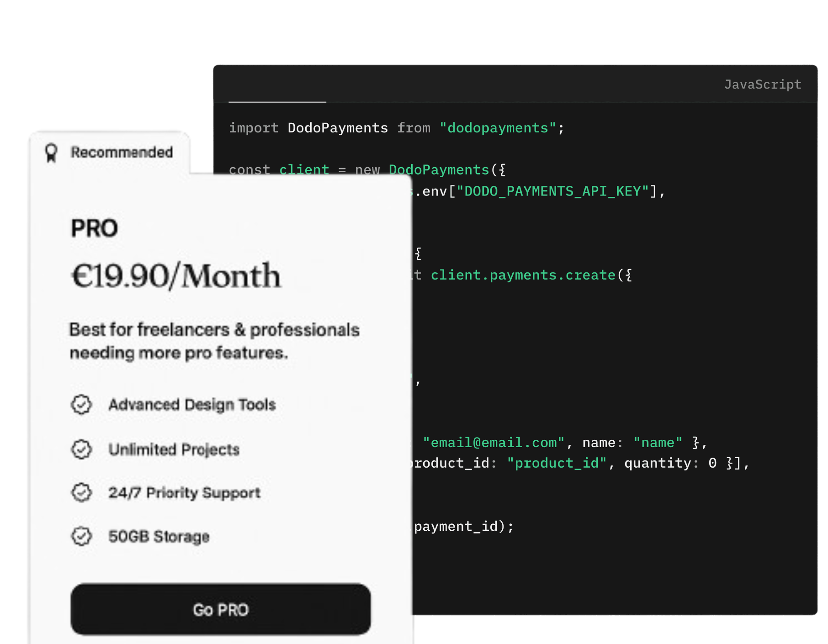Click quantity: 0 in the code
Screen dimensions: 828x644
670,464
